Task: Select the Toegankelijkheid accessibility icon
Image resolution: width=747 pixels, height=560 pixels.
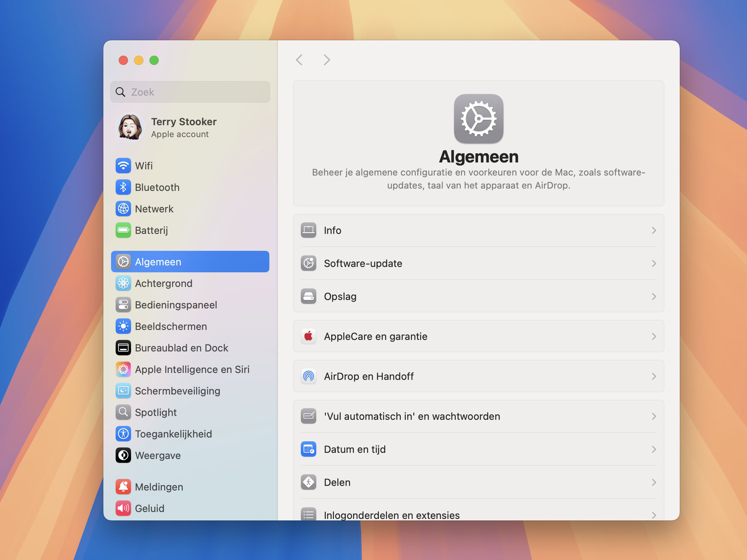Action: pos(123,434)
